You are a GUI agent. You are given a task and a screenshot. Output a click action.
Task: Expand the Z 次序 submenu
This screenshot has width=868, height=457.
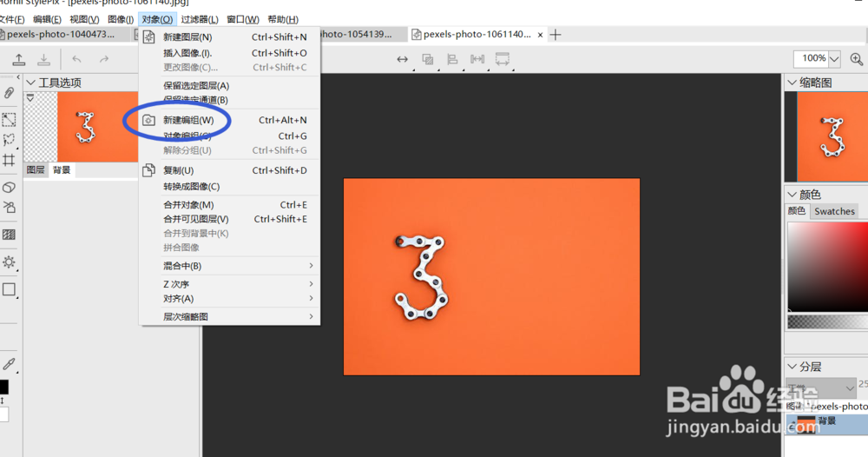coord(229,284)
